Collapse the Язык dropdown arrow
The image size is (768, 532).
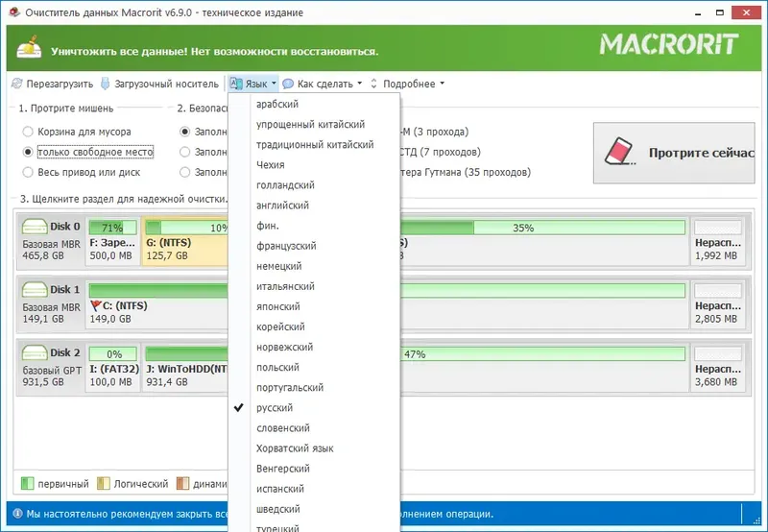274,84
